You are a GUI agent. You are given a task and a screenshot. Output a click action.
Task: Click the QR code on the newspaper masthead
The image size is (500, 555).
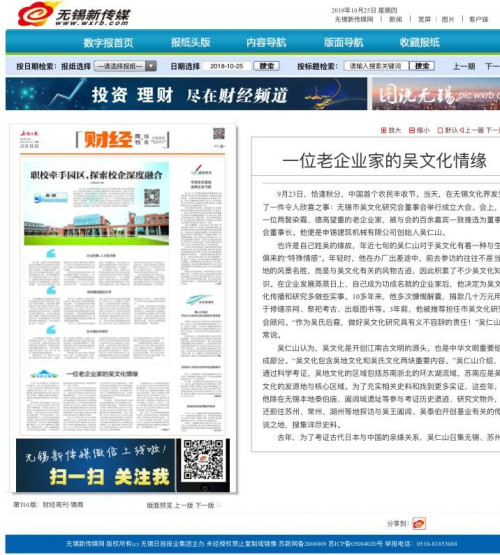219,134
